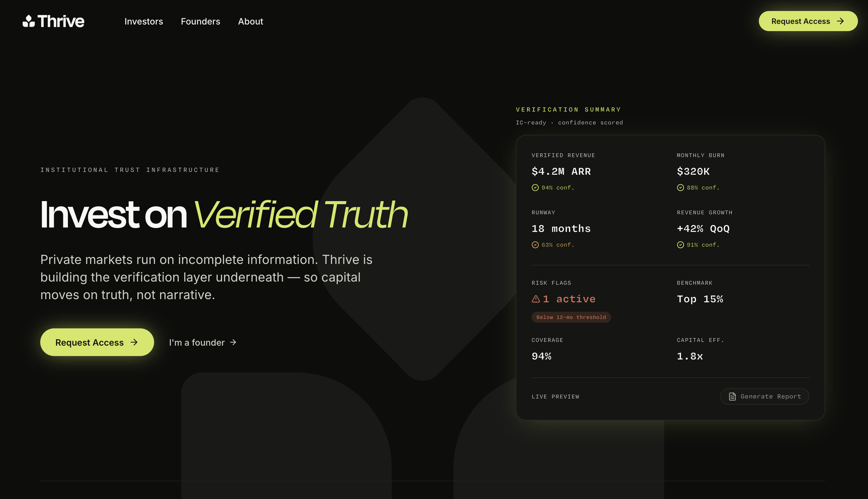Click the document icon in Generate Report
Image resolution: width=868 pixels, height=499 pixels.
tap(732, 396)
